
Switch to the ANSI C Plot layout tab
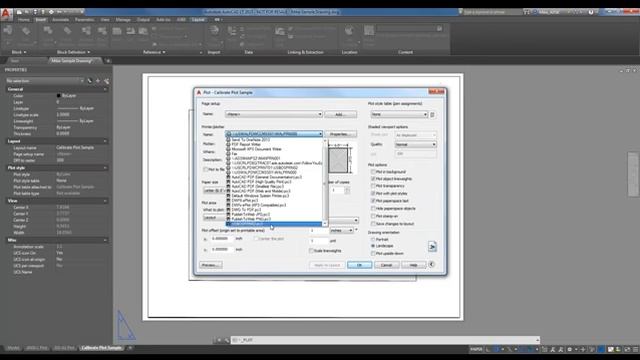[x=37, y=348]
